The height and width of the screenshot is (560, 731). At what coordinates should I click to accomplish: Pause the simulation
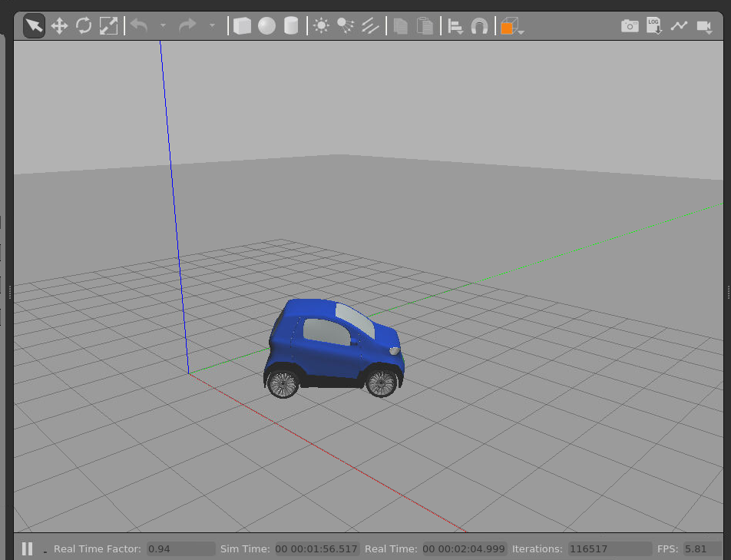[x=28, y=548]
